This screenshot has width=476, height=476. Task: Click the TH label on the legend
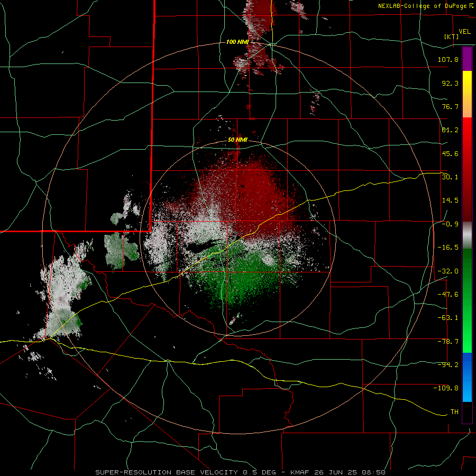click(x=454, y=412)
